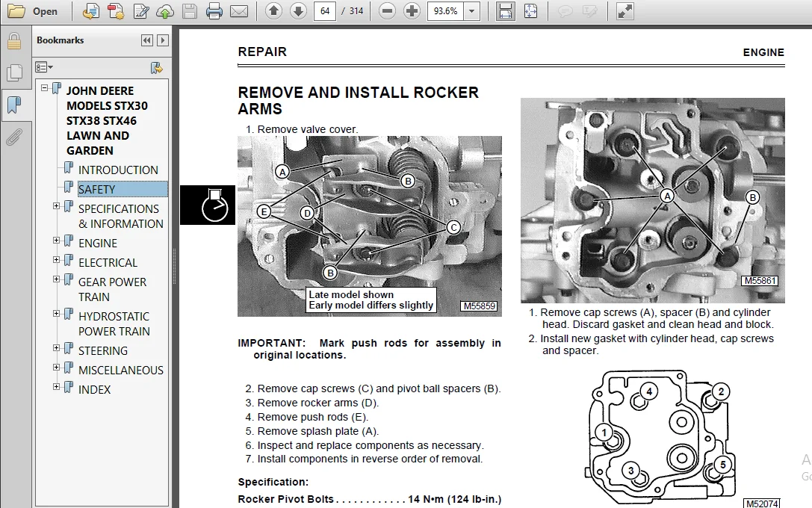This screenshot has width=812, height=508.
Task: Open the ELECTRICAL bookmark
Action: pos(108,262)
